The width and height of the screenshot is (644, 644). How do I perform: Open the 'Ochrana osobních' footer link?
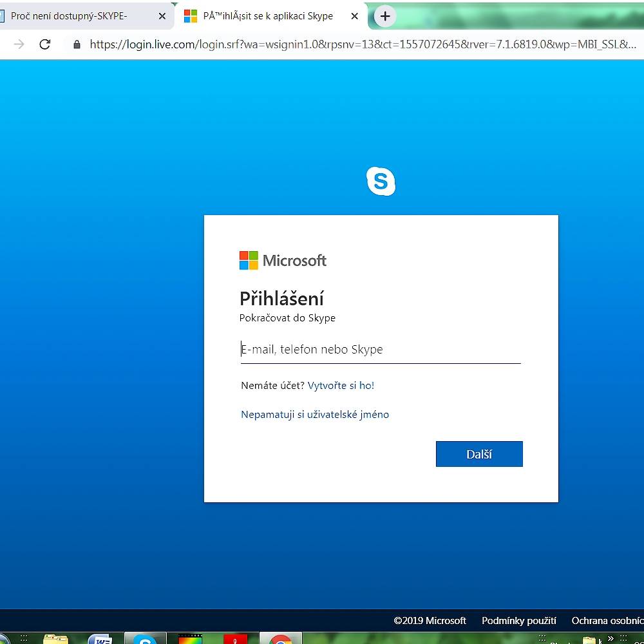click(607, 621)
